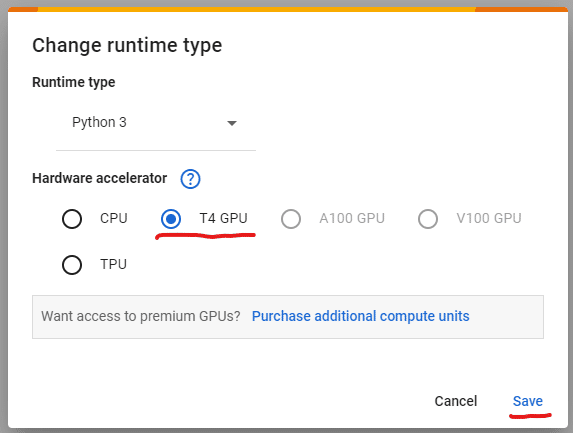573x433 pixels.
Task: Choose the A100 GPU radio button
Action: (x=291, y=219)
